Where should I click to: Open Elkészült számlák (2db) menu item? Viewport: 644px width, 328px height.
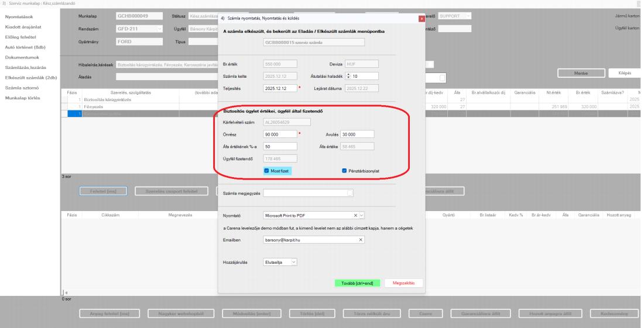click(x=31, y=78)
